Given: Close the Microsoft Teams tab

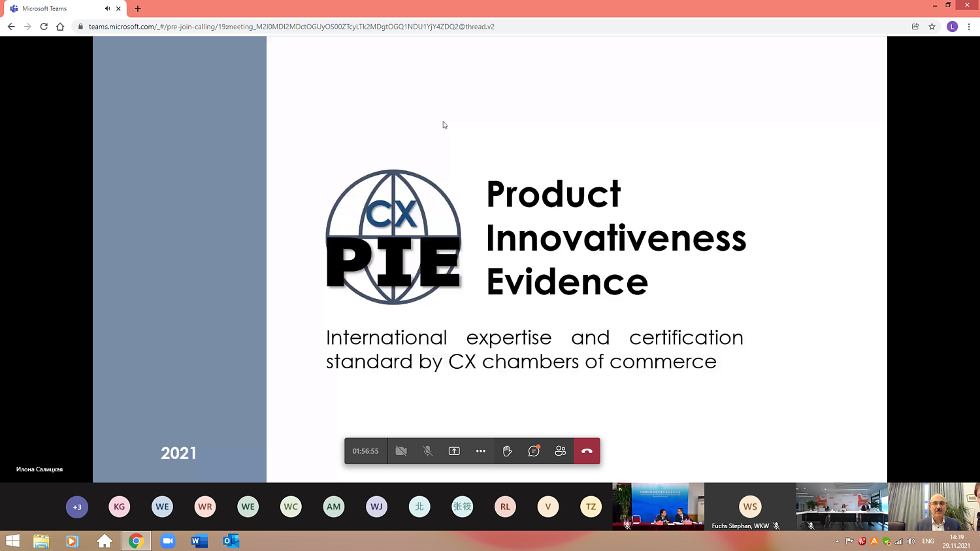Looking at the screenshot, I should [118, 8].
